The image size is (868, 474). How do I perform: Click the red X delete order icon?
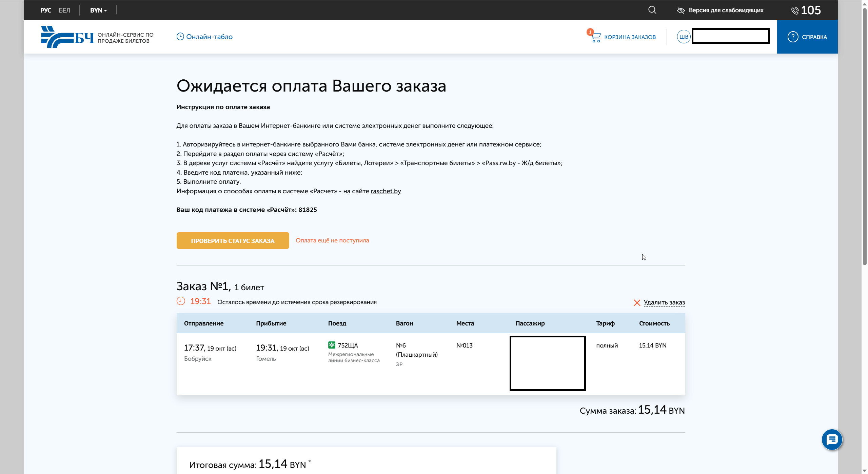[x=637, y=302]
